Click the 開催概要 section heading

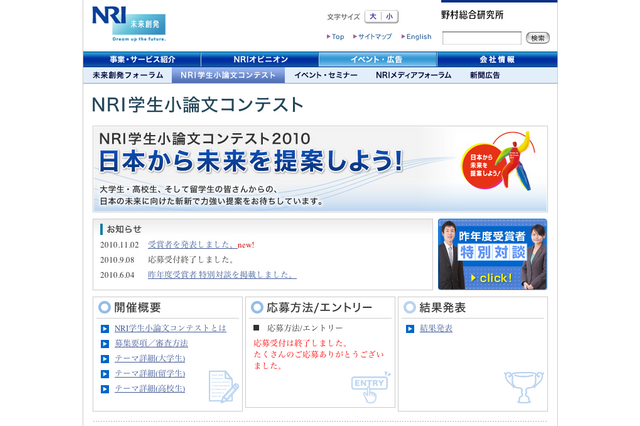pyautogui.click(x=138, y=308)
